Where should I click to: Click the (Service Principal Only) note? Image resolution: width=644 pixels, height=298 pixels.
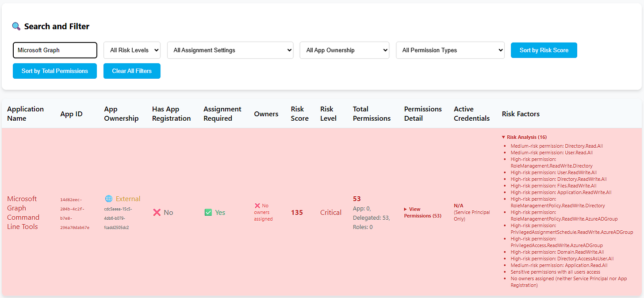point(472,215)
